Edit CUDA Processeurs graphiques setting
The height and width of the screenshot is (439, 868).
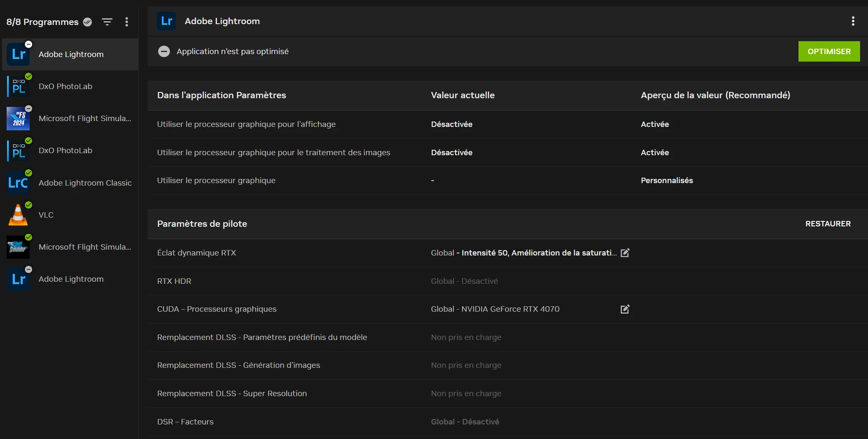pos(625,309)
